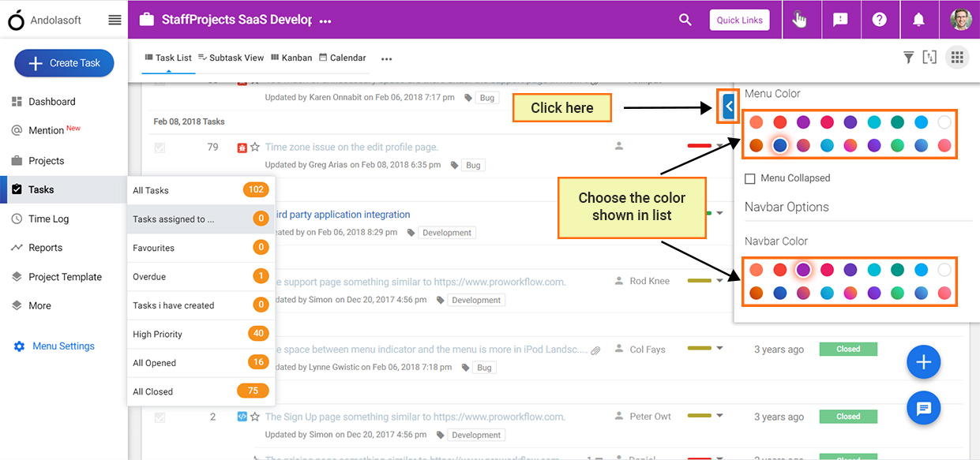Open search with the magnifier icon
The height and width of the screenshot is (460, 980).
(x=685, y=20)
